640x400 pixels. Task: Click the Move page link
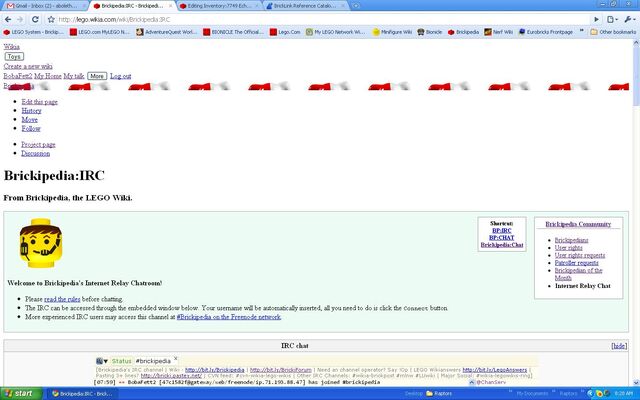click(x=29, y=120)
